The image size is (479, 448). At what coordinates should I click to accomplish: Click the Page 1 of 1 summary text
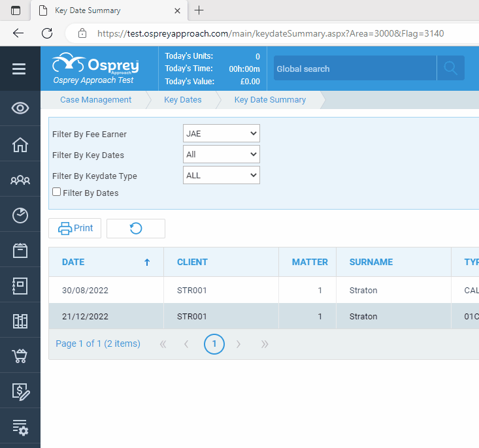point(98,344)
